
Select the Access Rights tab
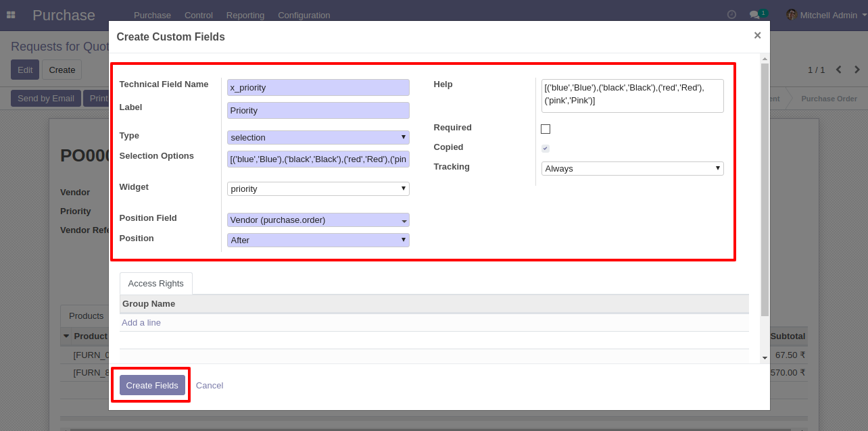[155, 284]
